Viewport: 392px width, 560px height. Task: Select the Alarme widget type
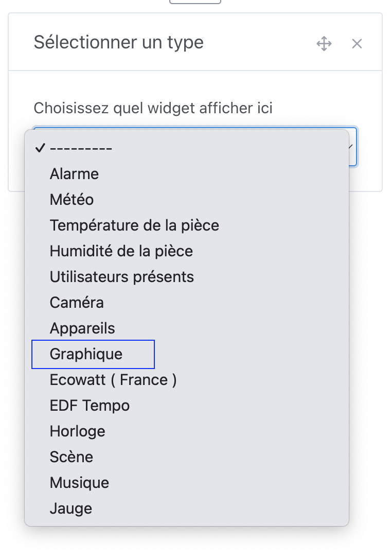tap(74, 174)
